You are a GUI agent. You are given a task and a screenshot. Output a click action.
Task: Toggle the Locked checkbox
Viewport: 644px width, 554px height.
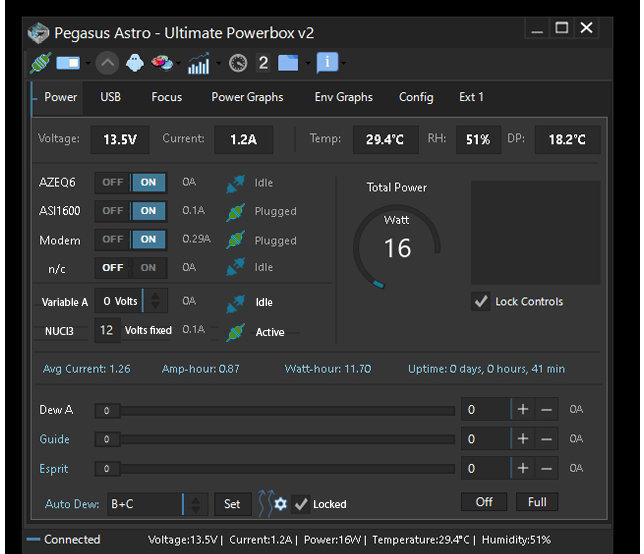pyautogui.click(x=301, y=504)
